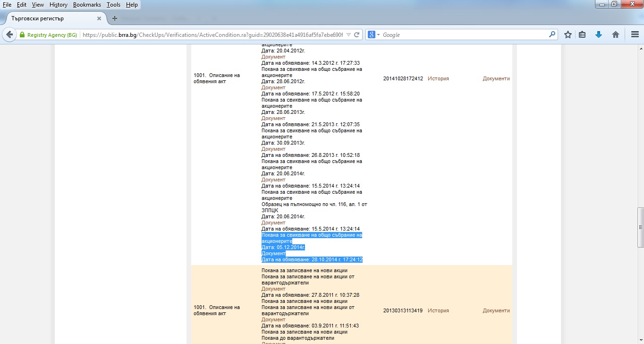
Task: Go to the Home page icon
Action: tap(616, 34)
